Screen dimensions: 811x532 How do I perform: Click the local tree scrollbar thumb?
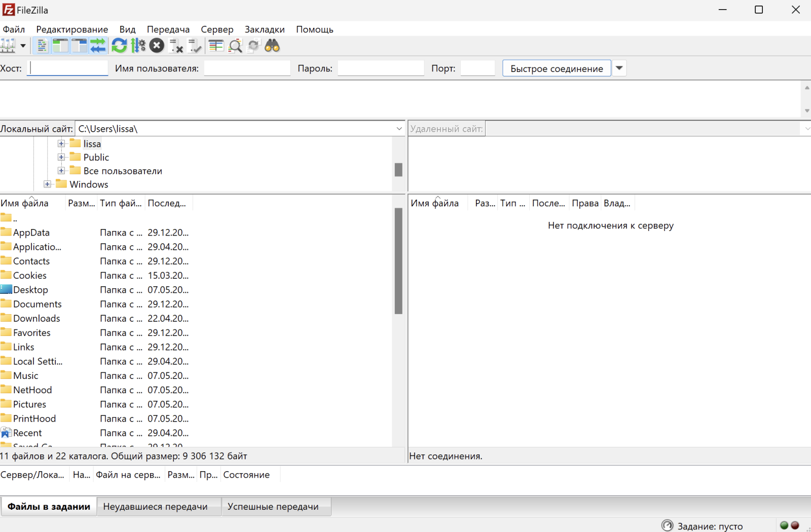coord(398,170)
